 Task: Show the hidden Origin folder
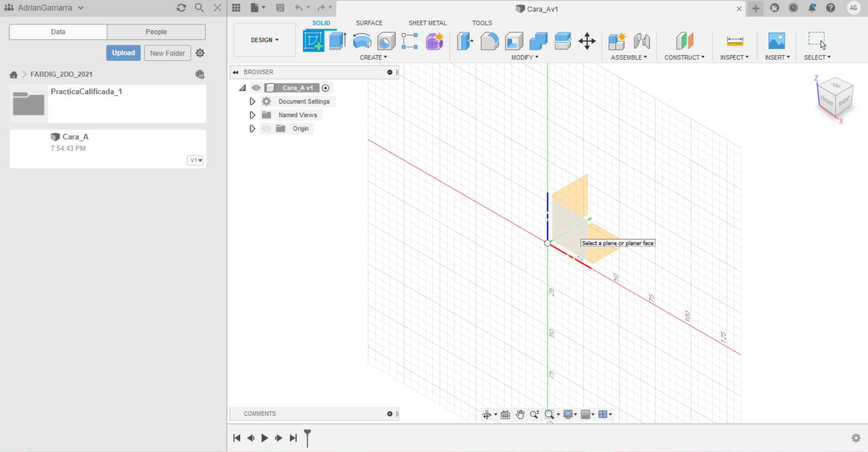(266, 128)
